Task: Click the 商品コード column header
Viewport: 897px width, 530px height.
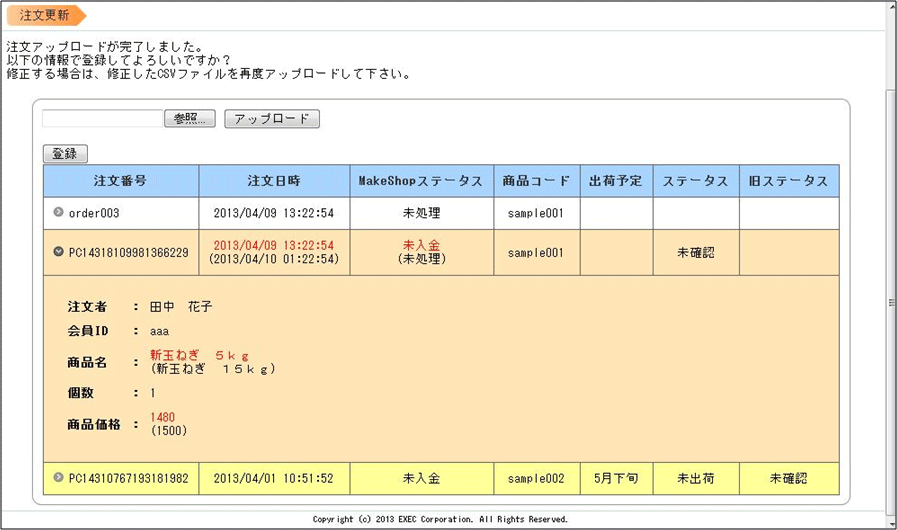Action: tap(537, 181)
